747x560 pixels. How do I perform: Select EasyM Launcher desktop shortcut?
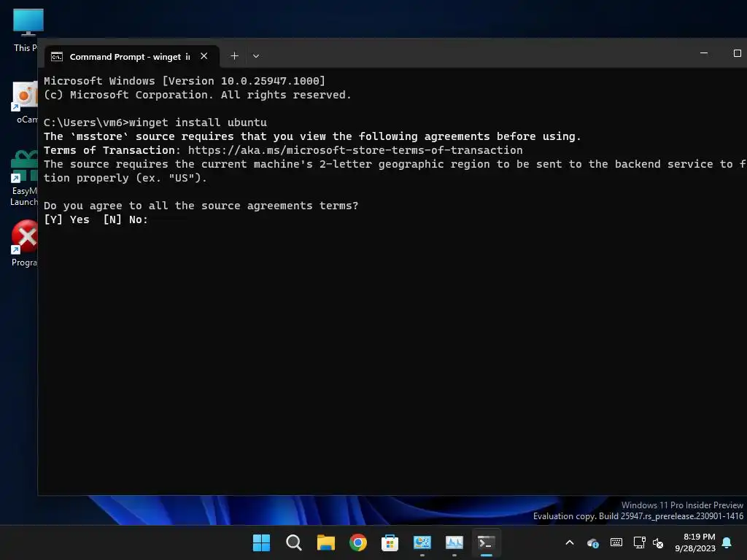coord(24,178)
